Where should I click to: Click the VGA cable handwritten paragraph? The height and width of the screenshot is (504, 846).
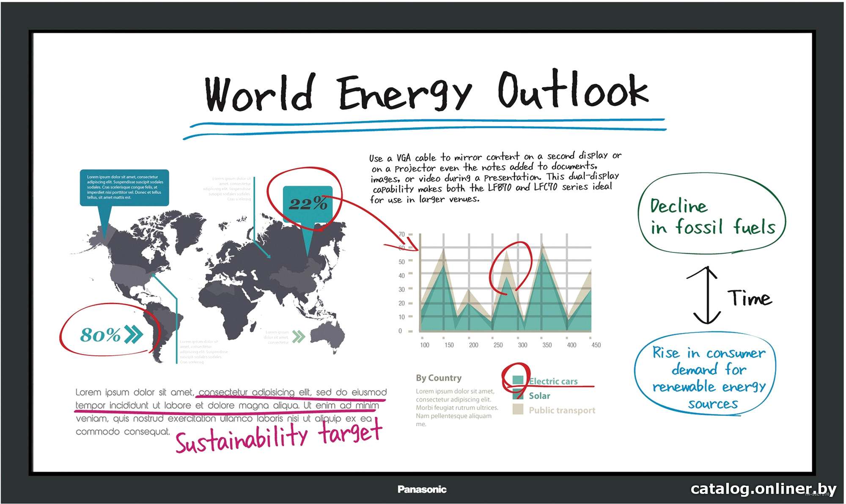pos(495,178)
